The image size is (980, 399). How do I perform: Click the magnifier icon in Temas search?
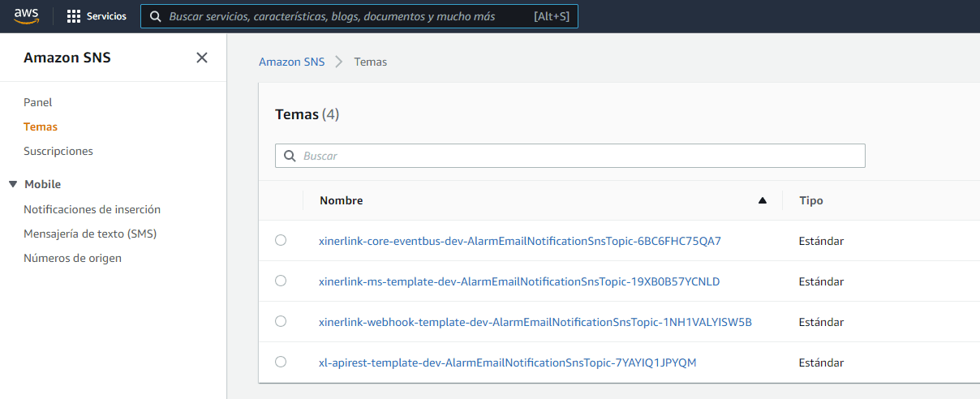click(x=290, y=156)
